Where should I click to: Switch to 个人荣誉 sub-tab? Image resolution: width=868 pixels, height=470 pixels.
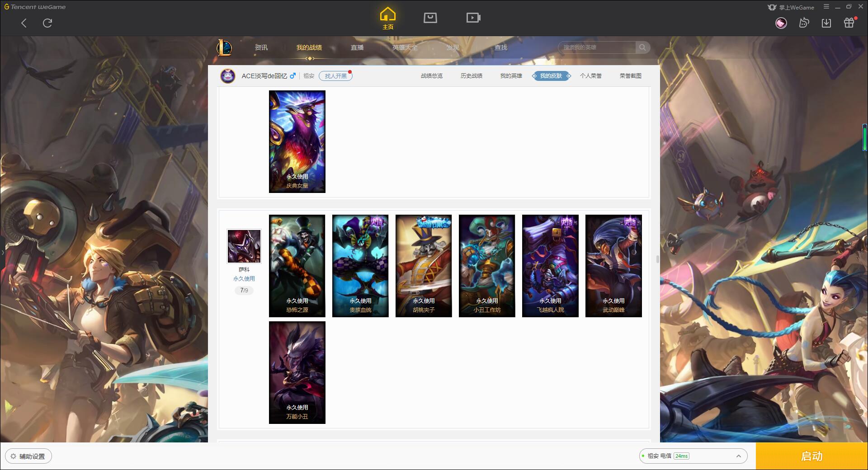tap(591, 76)
